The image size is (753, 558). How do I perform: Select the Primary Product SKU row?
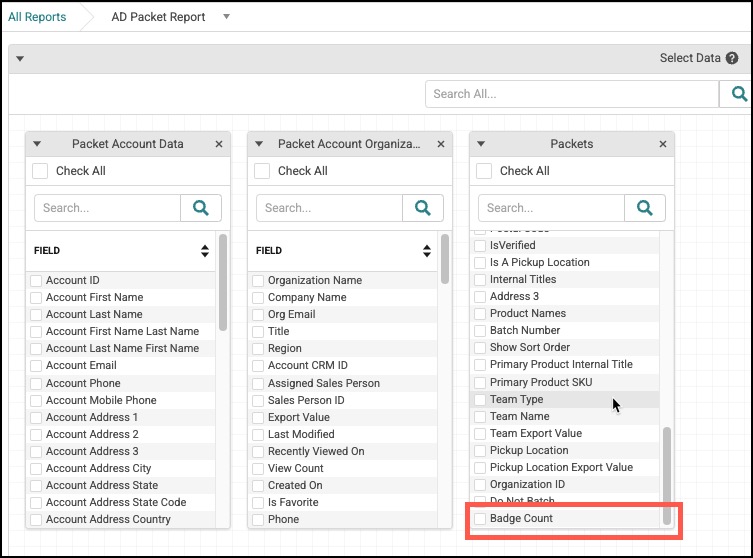tap(565, 382)
